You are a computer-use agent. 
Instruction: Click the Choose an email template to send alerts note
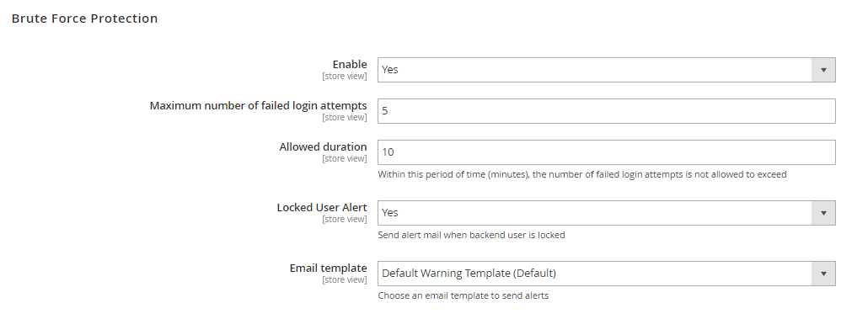[x=463, y=295]
